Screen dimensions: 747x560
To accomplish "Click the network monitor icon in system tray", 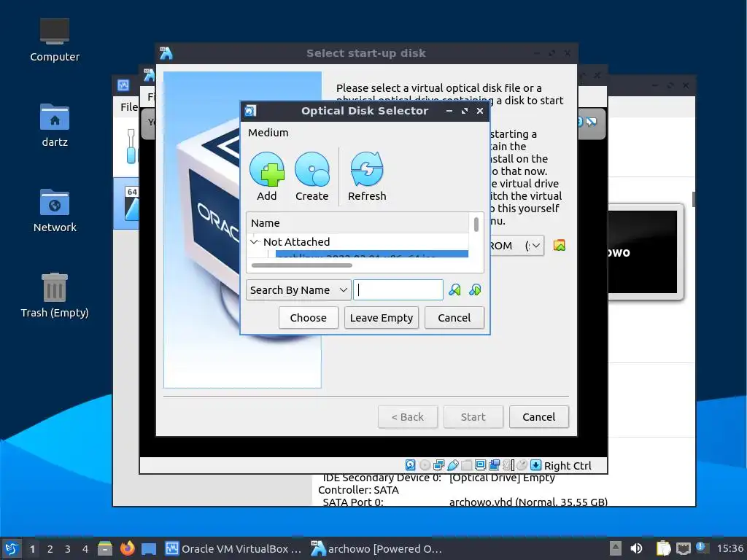I will pyautogui.click(x=683, y=548).
